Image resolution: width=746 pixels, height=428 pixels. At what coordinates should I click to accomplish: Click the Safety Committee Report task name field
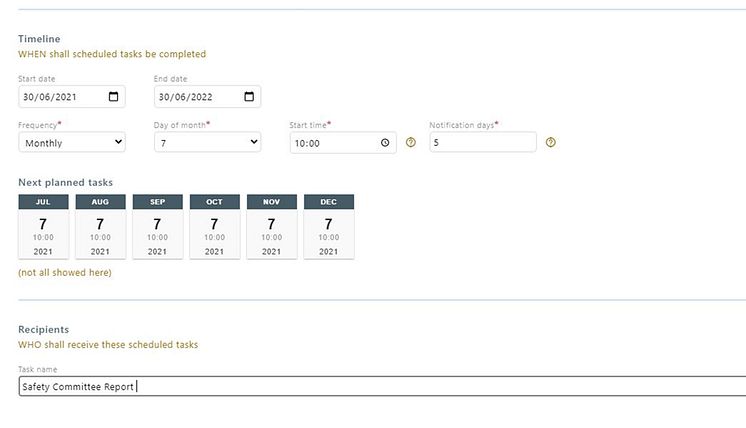[x=383, y=386]
